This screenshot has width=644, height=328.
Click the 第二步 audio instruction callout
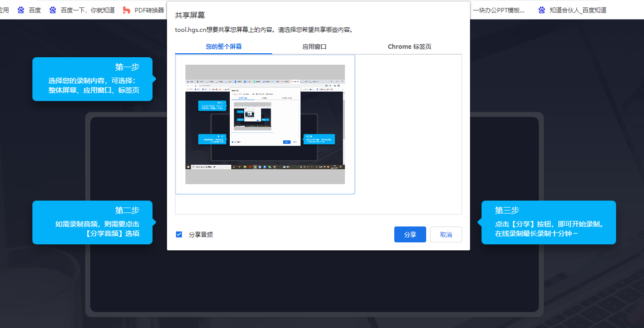[93, 222]
